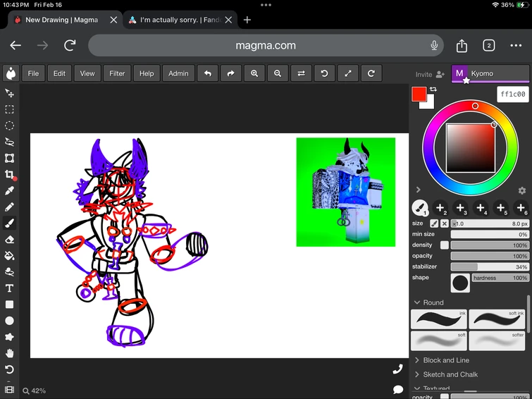Open the Filter menu

pos(117,73)
